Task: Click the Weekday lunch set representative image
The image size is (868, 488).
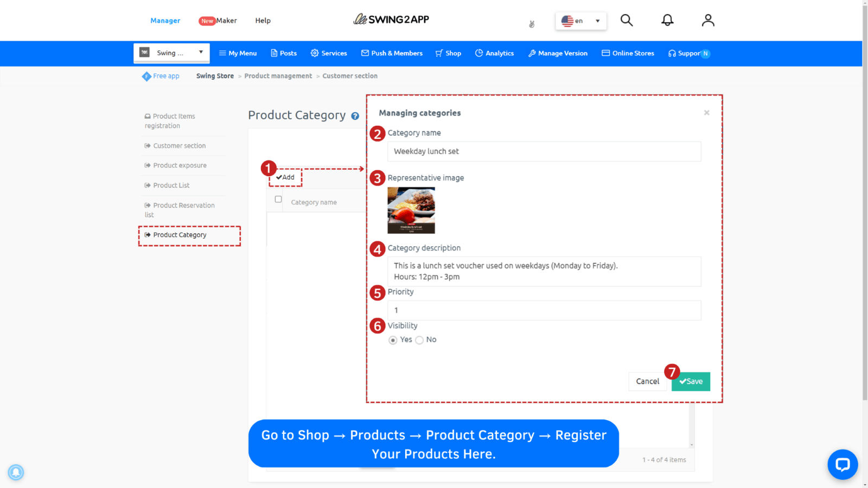Action: [411, 210]
